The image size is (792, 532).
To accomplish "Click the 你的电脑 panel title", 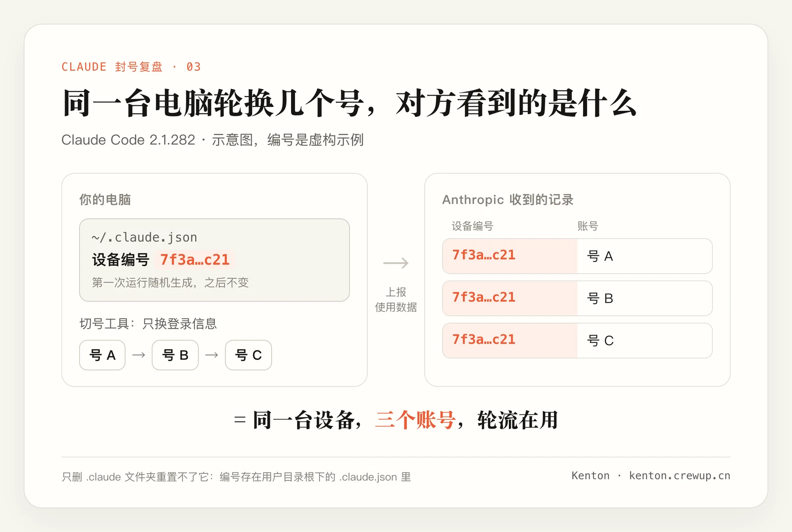I will tap(105, 199).
